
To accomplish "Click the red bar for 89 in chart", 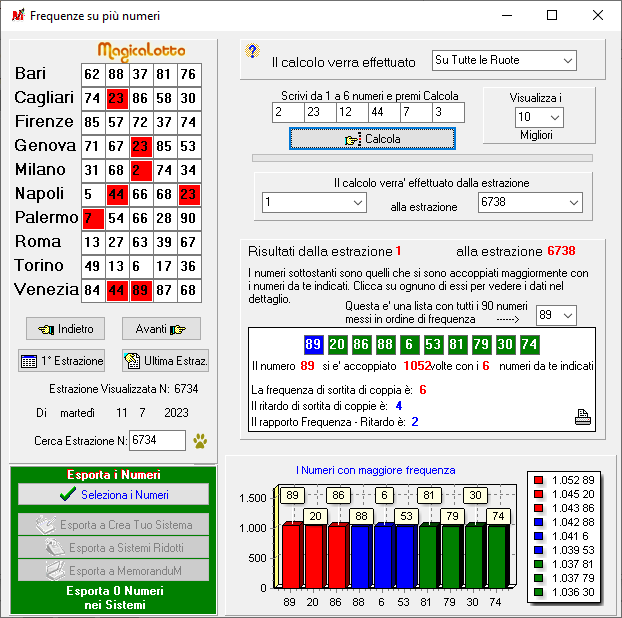I will tap(291, 555).
